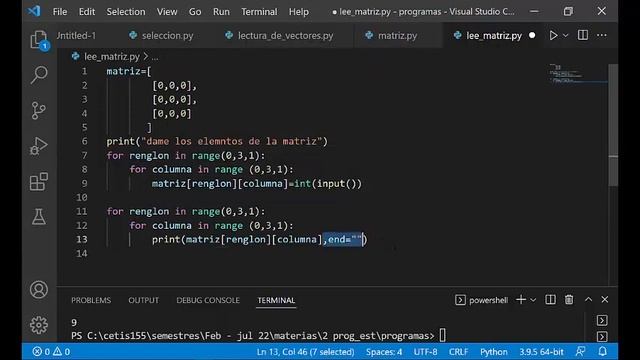Open Go menu
Screen dimensions: 640x360
pyautogui.click(x=195, y=12)
